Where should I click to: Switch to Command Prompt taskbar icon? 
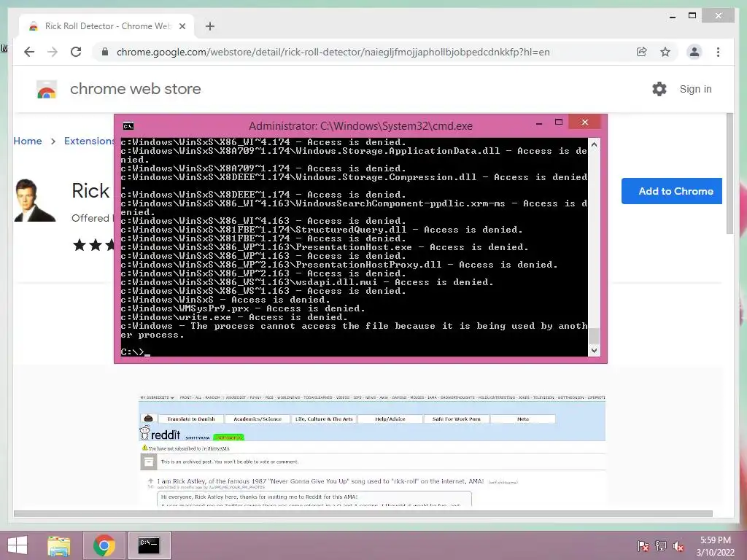click(149, 545)
